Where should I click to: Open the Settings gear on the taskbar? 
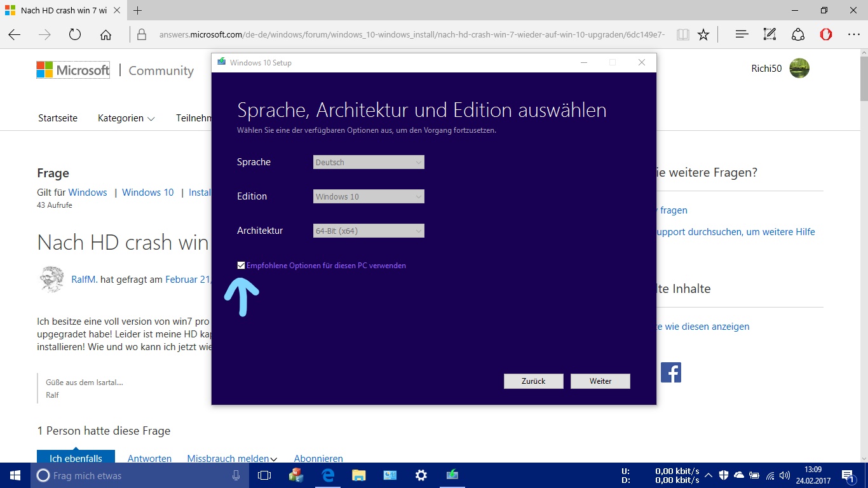pyautogui.click(x=421, y=475)
